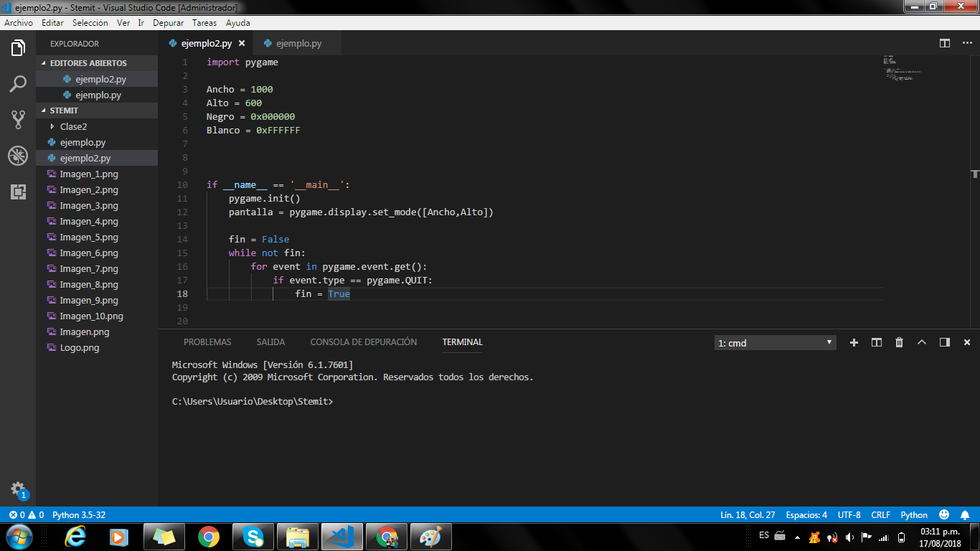Image resolution: width=980 pixels, height=551 pixels.
Task: Click errors and warnings status indicator
Action: 27,515
